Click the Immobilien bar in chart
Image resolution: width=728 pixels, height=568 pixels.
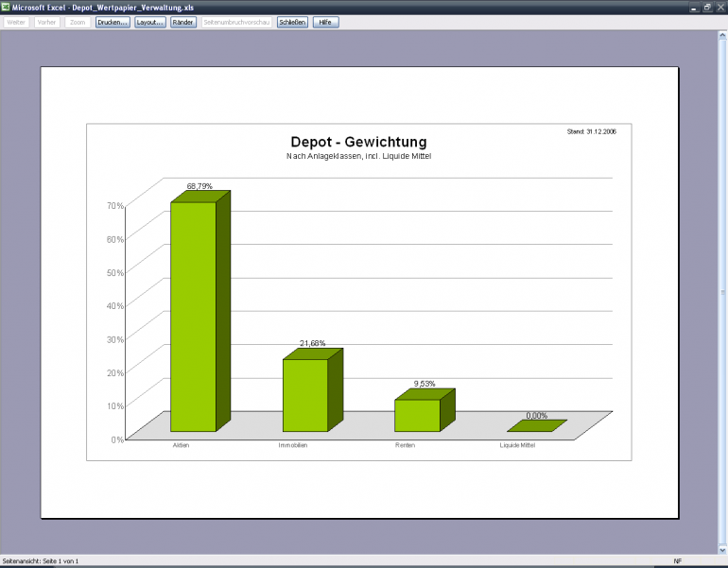pos(305,395)
